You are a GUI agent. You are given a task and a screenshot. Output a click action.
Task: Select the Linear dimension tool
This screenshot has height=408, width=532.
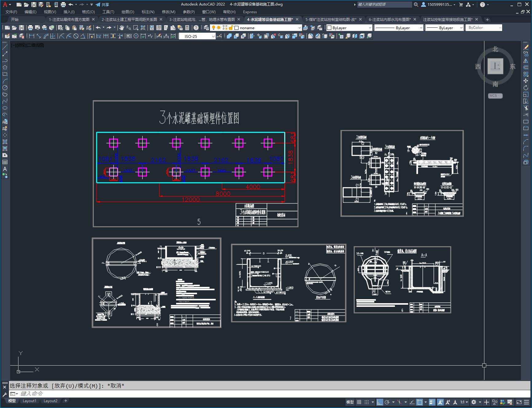point(31,36)
